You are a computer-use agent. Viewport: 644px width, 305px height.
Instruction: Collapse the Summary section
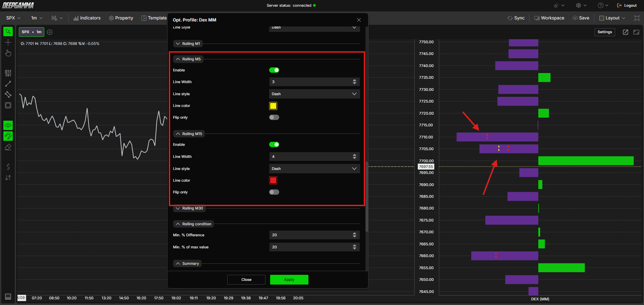click(x=188, y=263)
